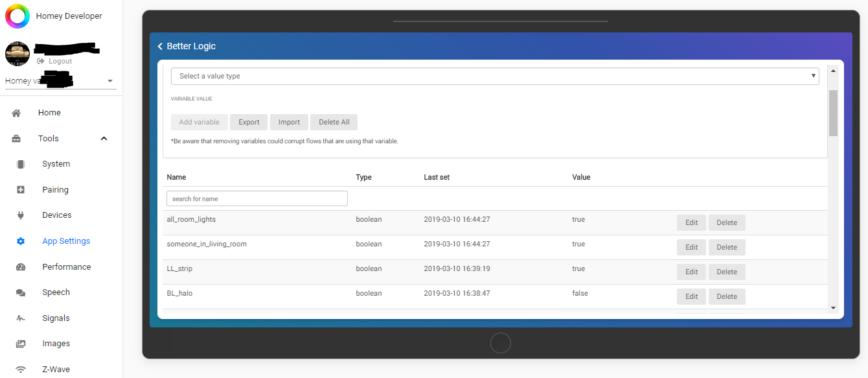Click the Z-Wave wifi icon
The width and height of the screenshot is (868, 378).
click(x=21, y=370)
